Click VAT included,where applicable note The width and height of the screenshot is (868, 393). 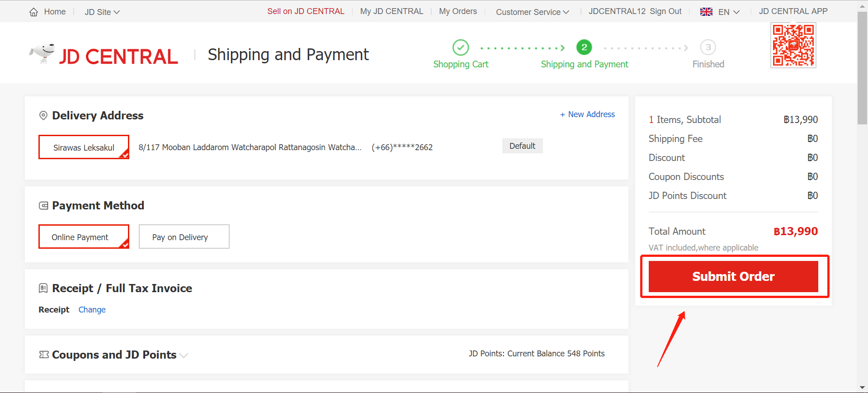[703, 248]
